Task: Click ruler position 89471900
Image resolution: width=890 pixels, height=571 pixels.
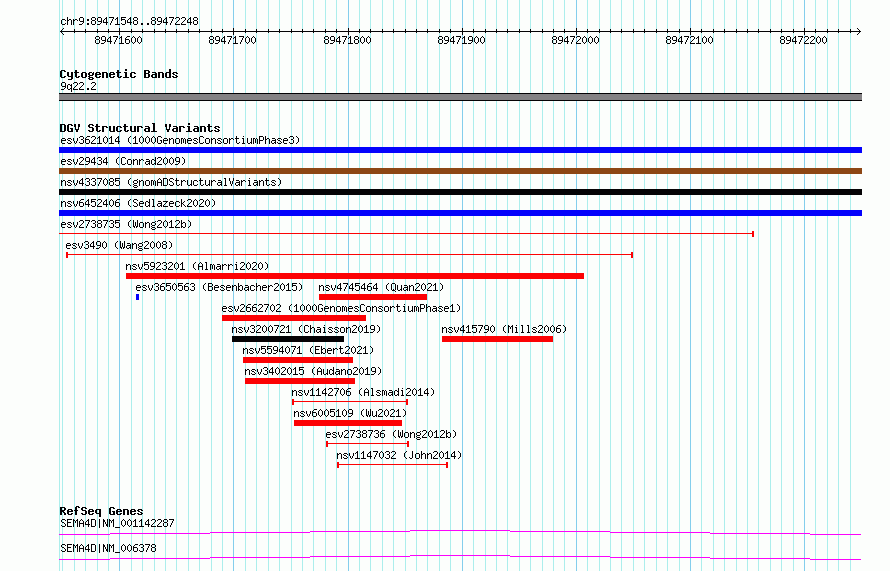Action: point(461,40)
